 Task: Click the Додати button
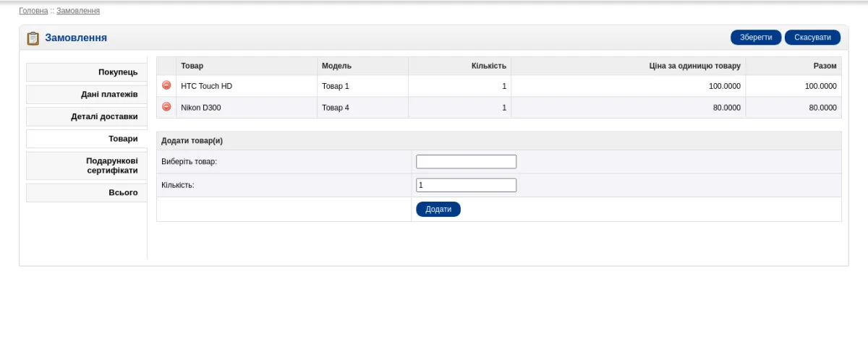point(438,210)
